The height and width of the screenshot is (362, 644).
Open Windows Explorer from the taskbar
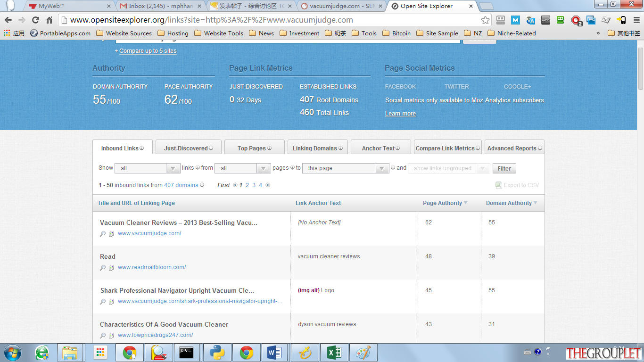pos(70,353)
